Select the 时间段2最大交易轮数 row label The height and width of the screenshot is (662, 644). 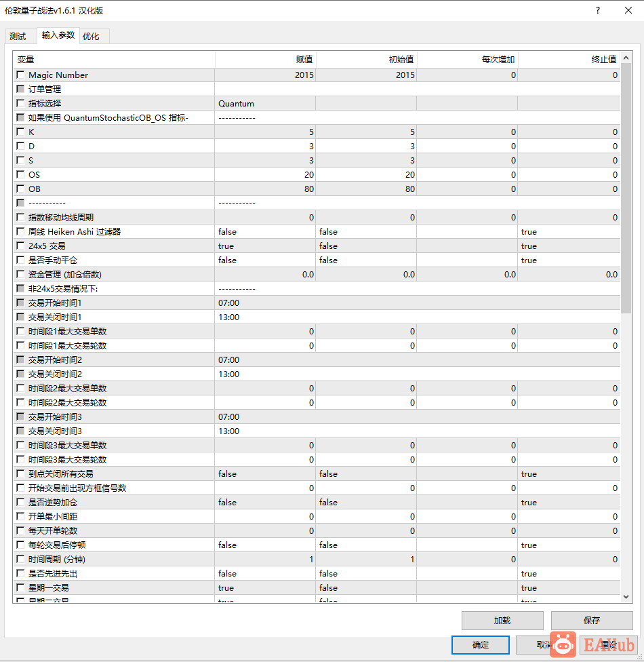coord(68,402)
